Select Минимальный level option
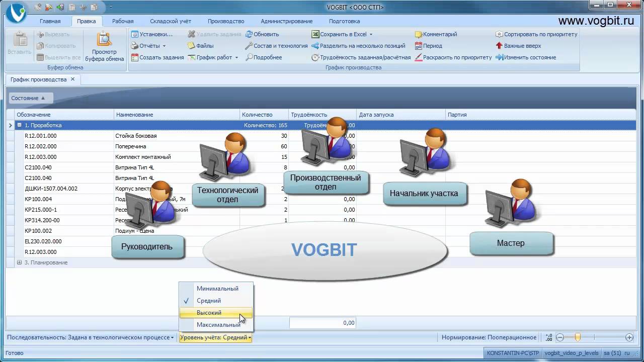Viewport: 644px width, 362px height. pos(216,289)
